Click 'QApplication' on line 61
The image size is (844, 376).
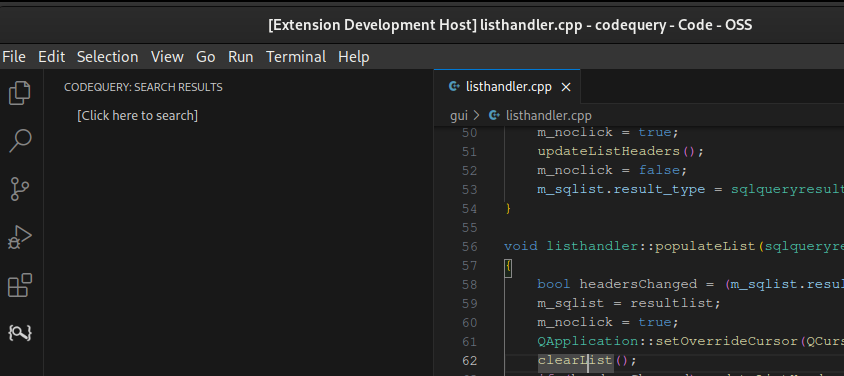[x=587, y=341]
